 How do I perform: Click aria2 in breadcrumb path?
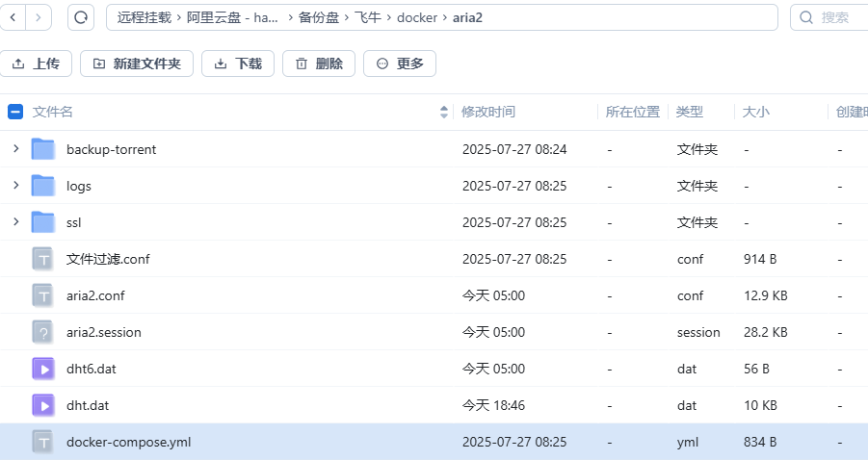[x=468, y=17]
